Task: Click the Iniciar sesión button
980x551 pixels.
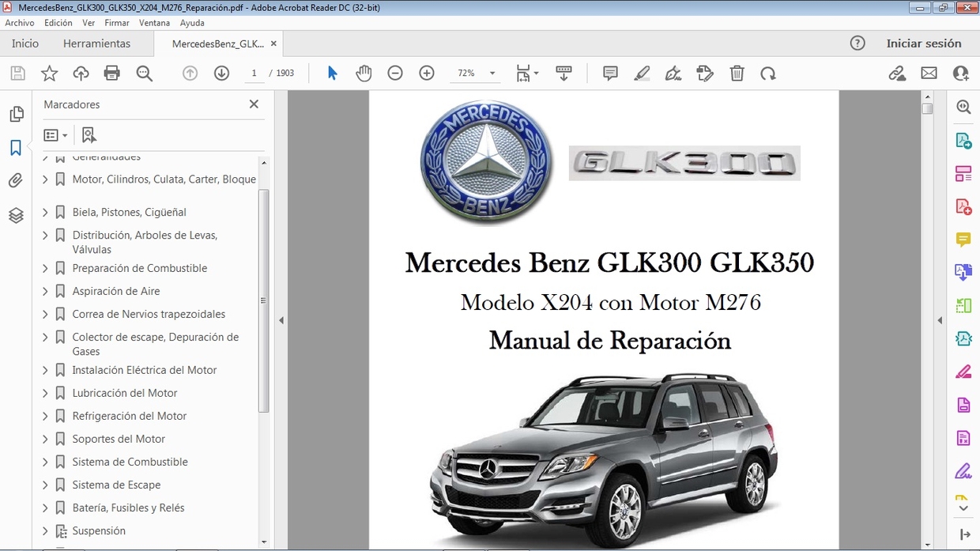Action: tap(925, 43)
